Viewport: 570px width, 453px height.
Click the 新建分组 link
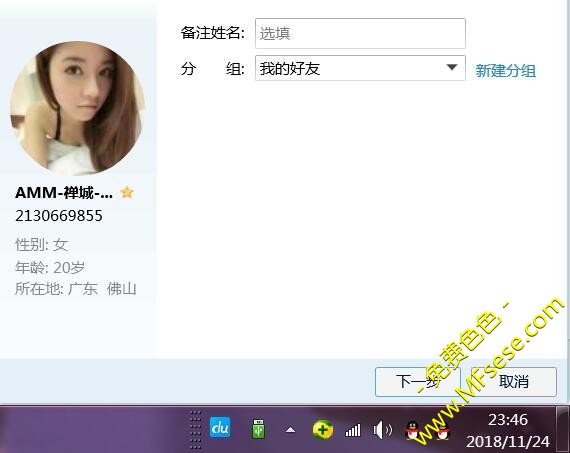point(505,71)
